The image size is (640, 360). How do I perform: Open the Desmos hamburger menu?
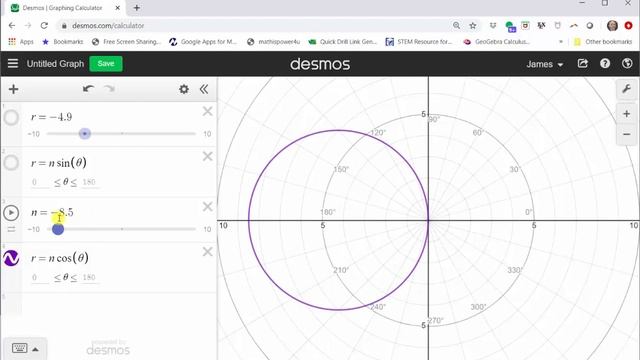[13, 64]
